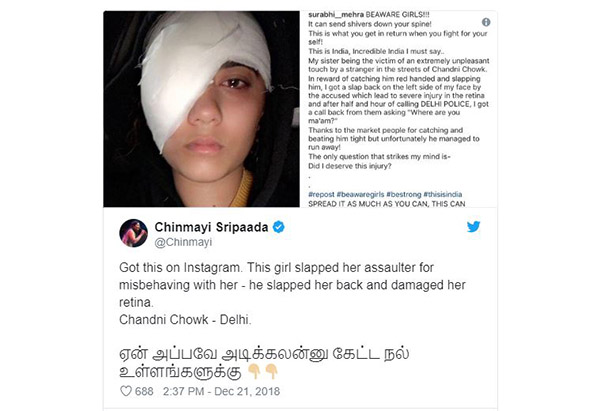
Task: Click the blue verified badge
Action: 279,227
